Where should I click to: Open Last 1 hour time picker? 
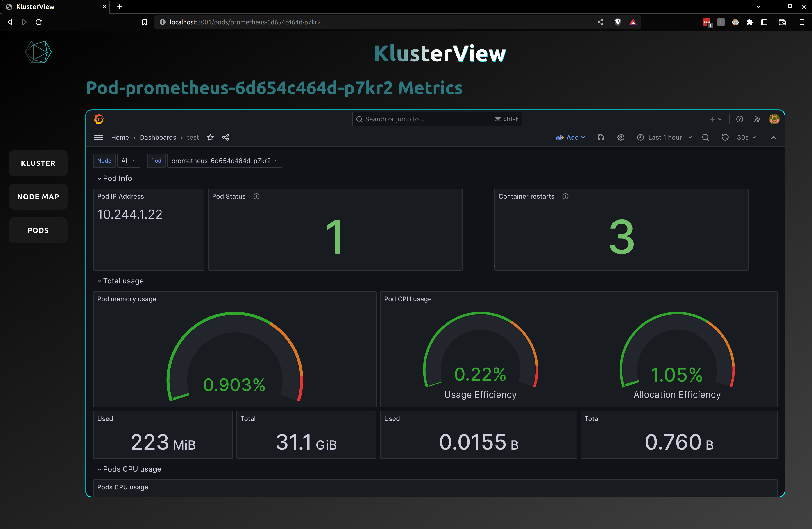tap(665, 138)
